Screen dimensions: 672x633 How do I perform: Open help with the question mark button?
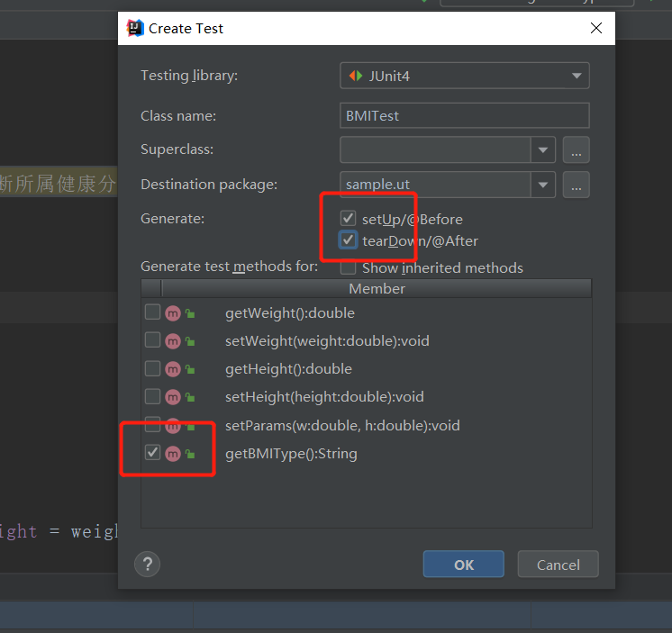pyautogui.click(x=147, y=564)
